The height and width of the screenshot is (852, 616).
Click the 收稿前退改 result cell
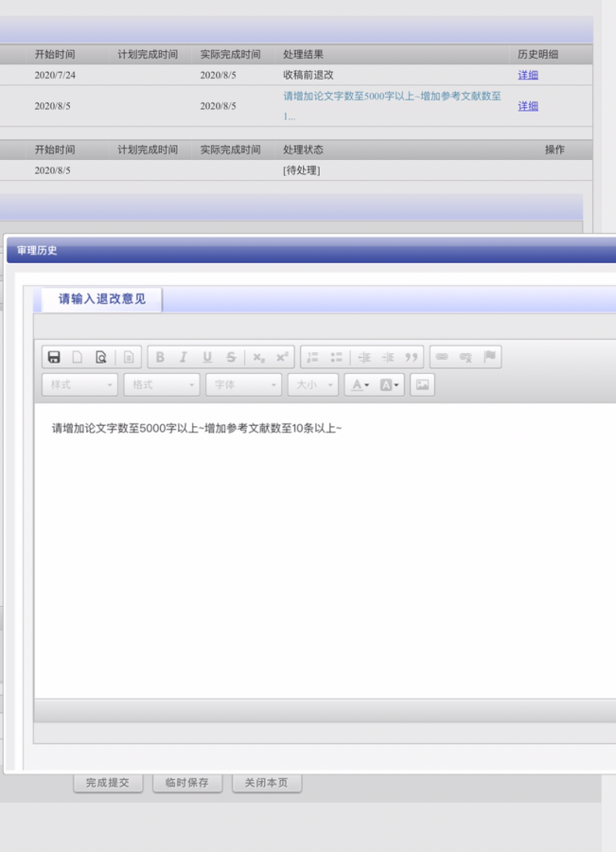(x=308, y=75)
